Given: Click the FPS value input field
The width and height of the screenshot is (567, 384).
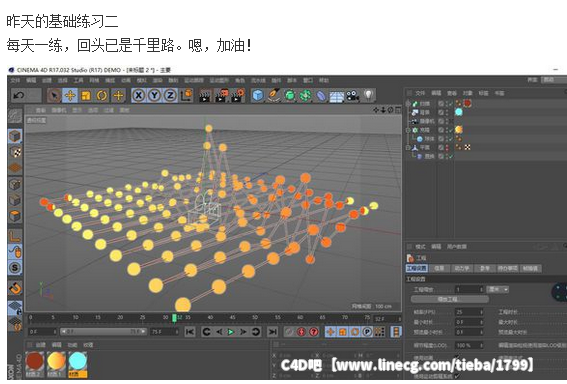Looking at the screenshot, I should (469, 312).
